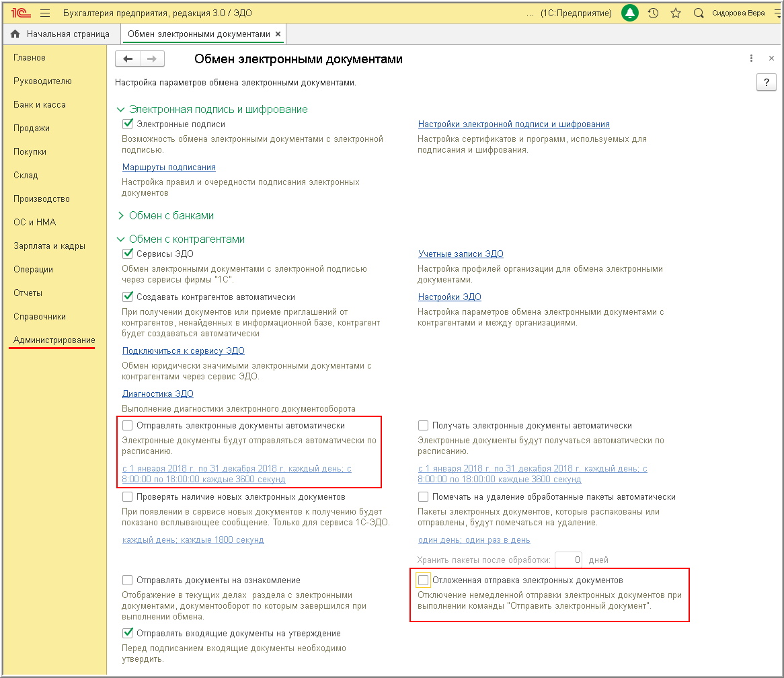
Task: Open the history clock icon
Action: point(653,13)
